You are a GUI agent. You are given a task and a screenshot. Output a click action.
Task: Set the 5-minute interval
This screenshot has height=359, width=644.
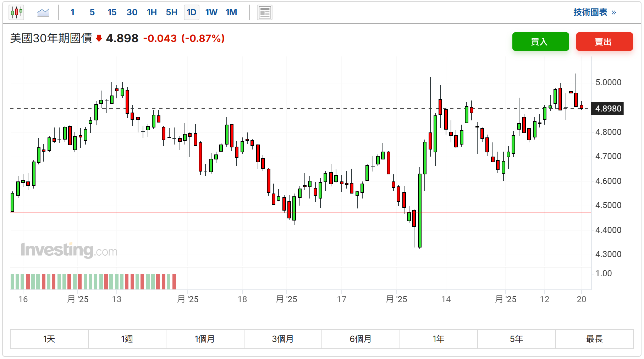(x=92, y=12)
